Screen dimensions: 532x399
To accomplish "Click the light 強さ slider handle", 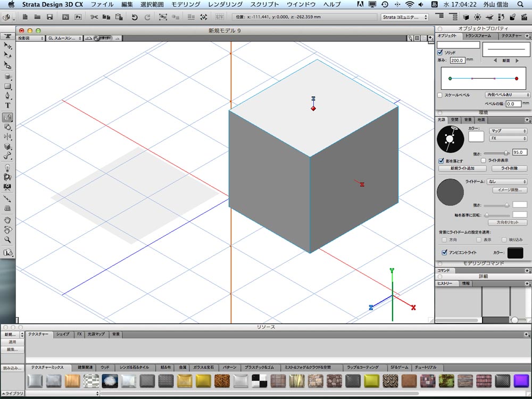I will 506,153.
